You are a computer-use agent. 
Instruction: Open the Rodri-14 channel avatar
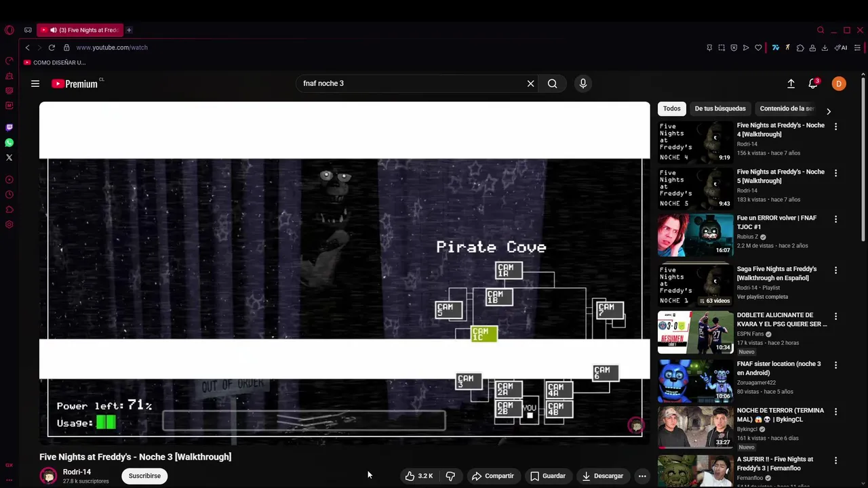pyautogui.click(x=48, y=476)
